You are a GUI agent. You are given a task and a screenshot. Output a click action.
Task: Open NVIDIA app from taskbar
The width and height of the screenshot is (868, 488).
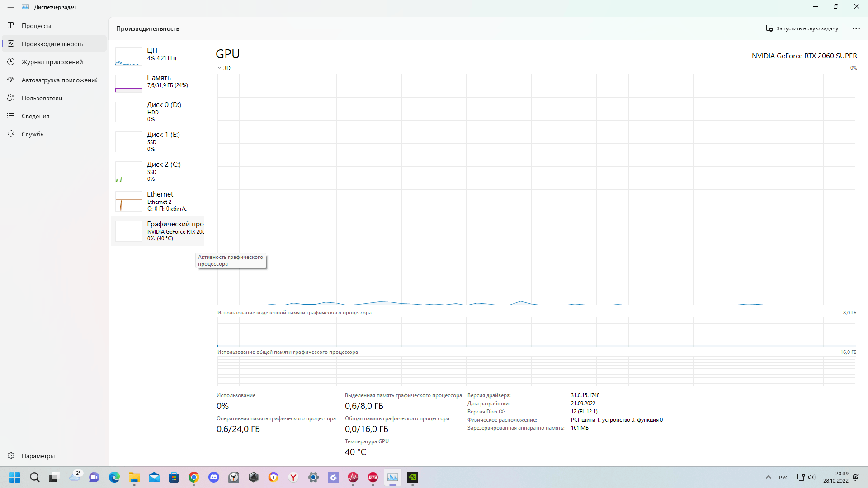tap(413, 477)
